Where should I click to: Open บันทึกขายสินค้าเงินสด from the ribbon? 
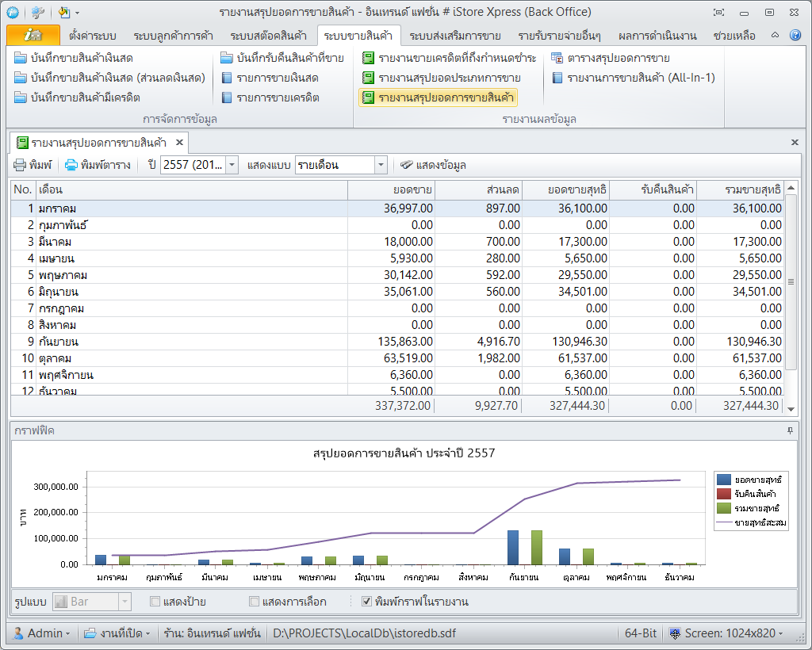pos(74,58)
